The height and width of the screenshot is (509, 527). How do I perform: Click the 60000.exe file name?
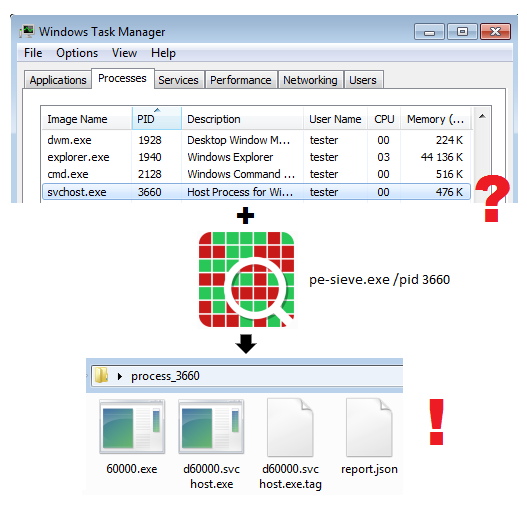click(132, 469)
